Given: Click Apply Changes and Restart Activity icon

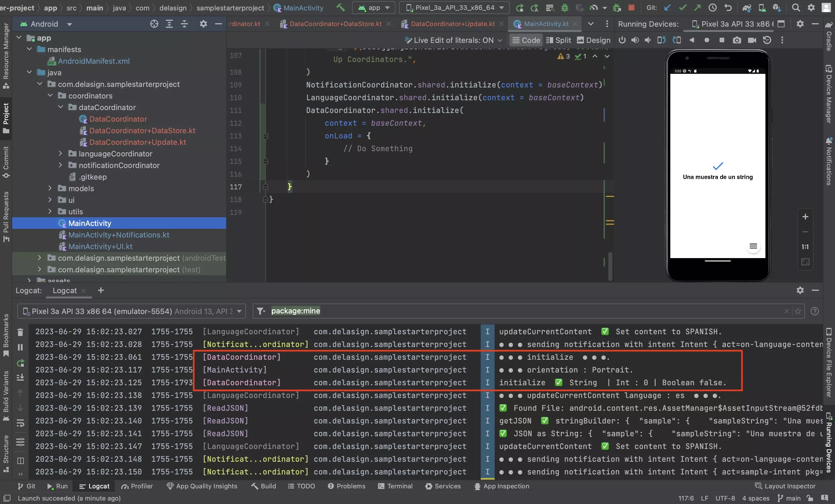Looking at the screenshot, I should click(534, 8).
